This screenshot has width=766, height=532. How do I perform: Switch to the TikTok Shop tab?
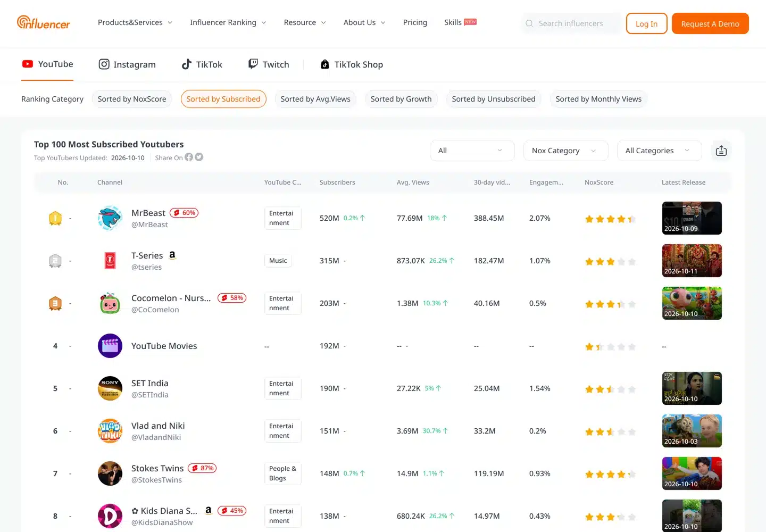point(352,64)
